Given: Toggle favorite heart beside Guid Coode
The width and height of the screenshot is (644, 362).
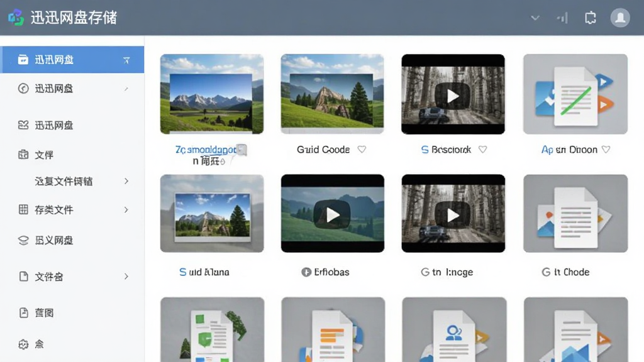Looking at the screenshot, I should coord(362,150).
